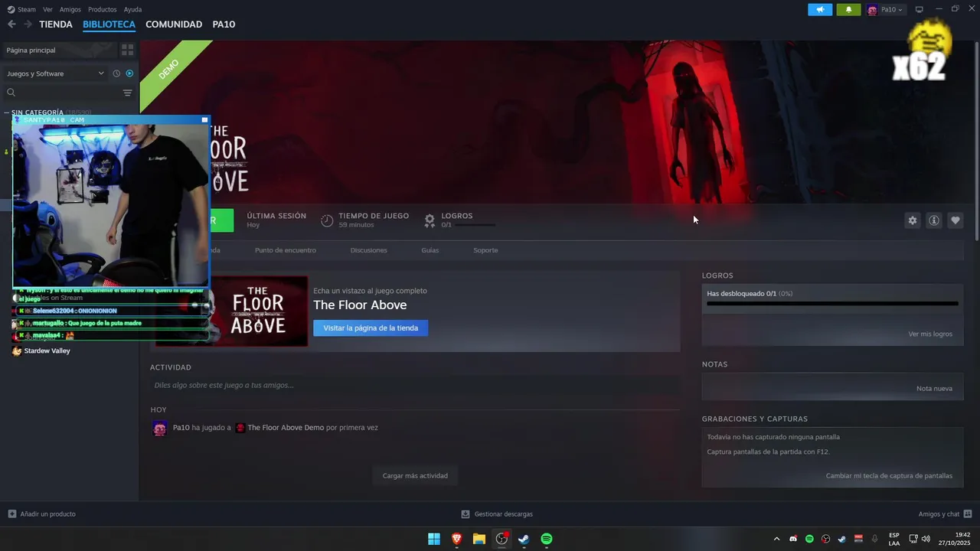This screenshot has width=980, height=551.
Task: Open the Guías tab
Action: pyautogui.click(x=430, y=250)
